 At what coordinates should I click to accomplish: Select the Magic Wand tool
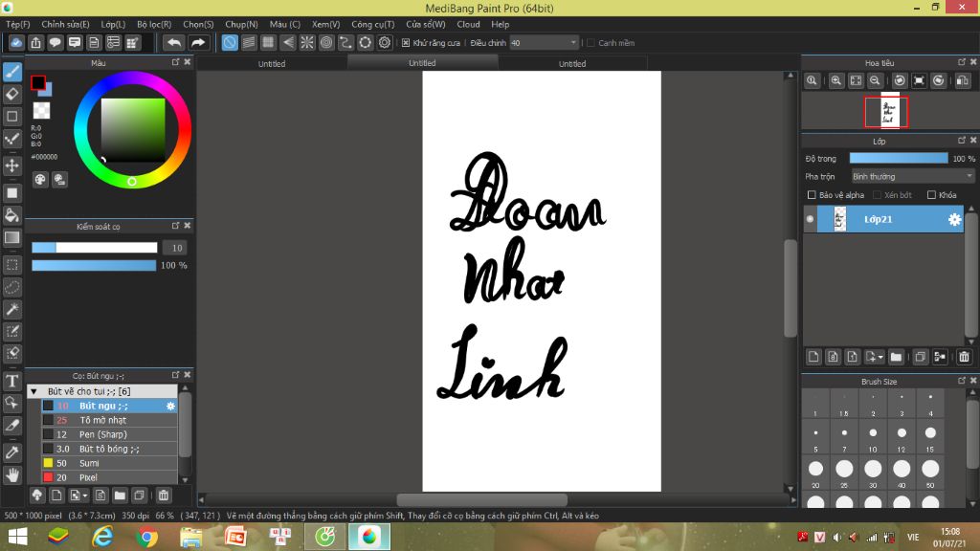pyautogui.click(x=12, y=309)
